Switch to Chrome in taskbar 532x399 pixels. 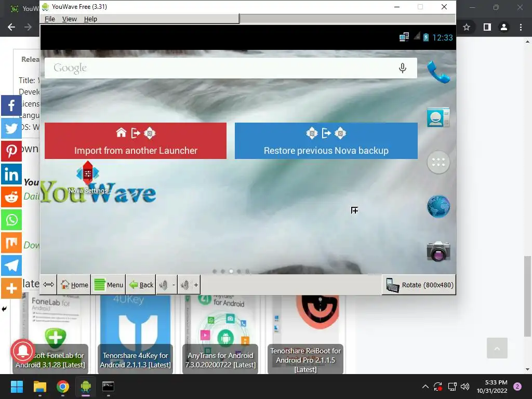pos(63,387)
